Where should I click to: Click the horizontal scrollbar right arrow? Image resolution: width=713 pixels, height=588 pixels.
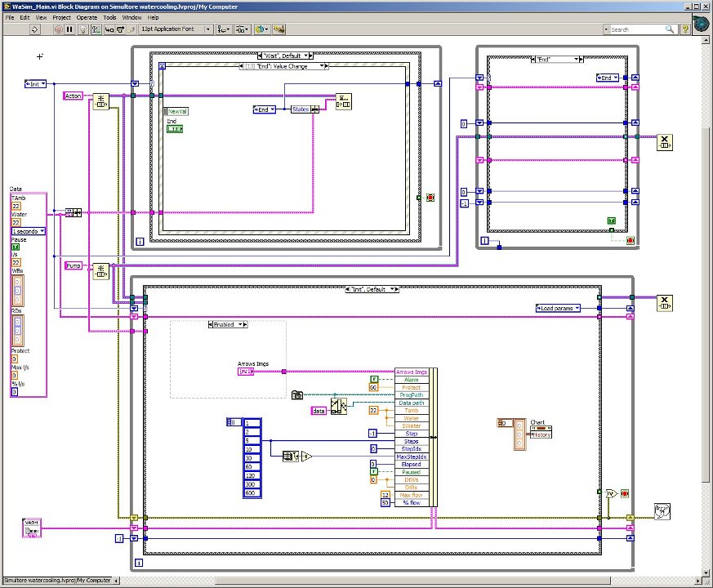pyautogui.click(x=698, y=581)
